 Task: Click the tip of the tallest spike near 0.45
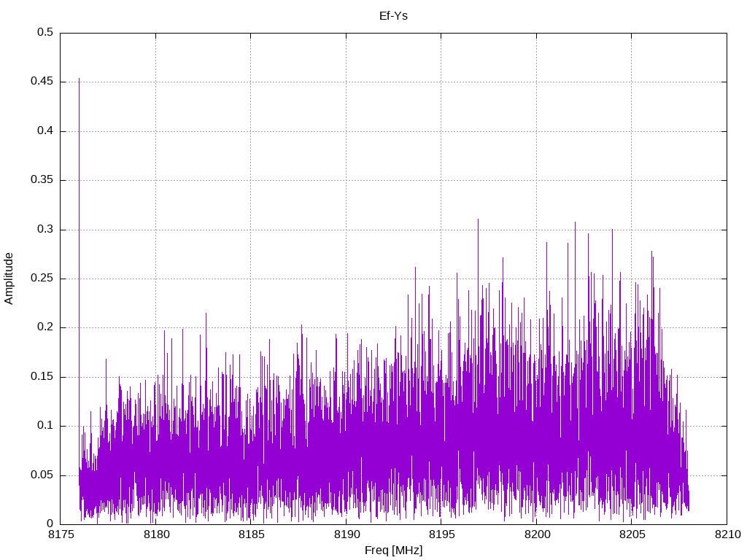pyautogui.click(x=79, y=79)
